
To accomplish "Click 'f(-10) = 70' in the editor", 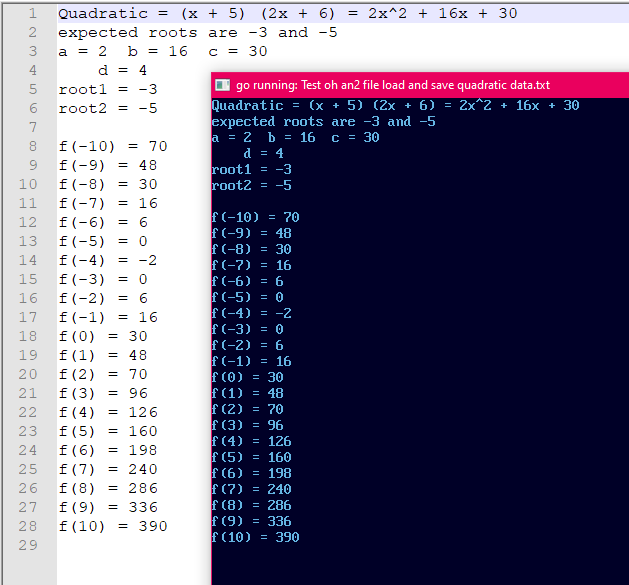I will pos(113,146).
